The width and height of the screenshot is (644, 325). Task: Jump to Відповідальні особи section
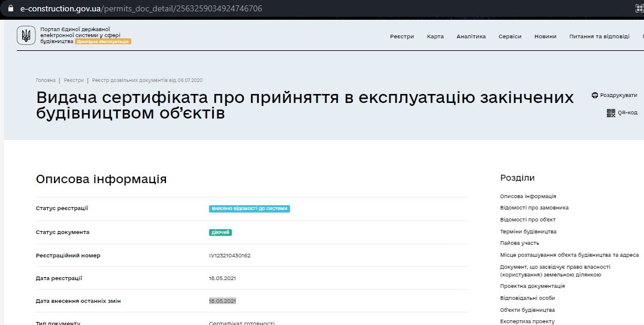pos(527,298)
